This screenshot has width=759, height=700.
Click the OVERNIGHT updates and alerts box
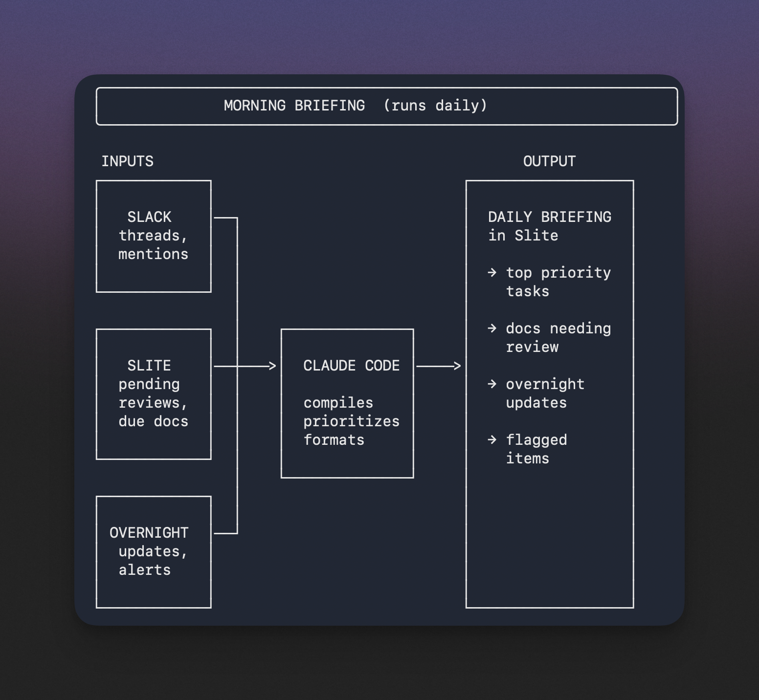(x=153, y=551)
